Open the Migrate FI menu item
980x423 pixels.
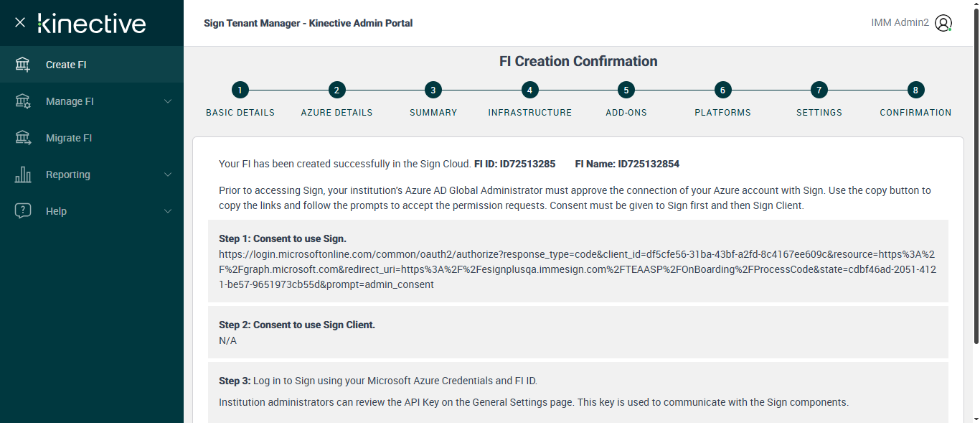point(69,138)
